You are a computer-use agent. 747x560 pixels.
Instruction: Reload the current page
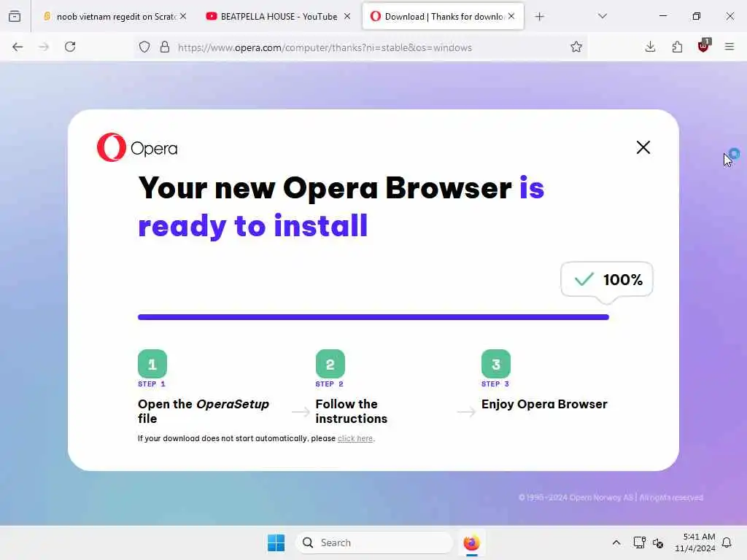pyautogui.click(x=70, y=47)
